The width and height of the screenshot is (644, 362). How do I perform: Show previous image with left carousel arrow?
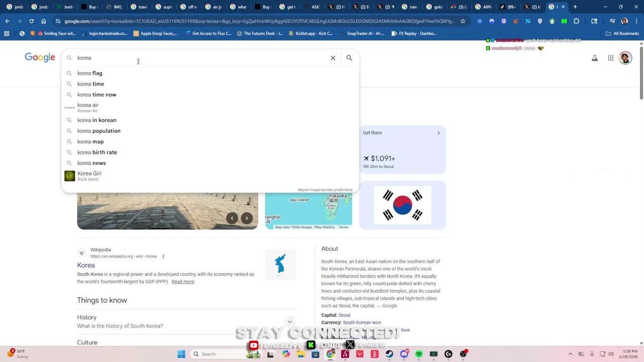232,218
